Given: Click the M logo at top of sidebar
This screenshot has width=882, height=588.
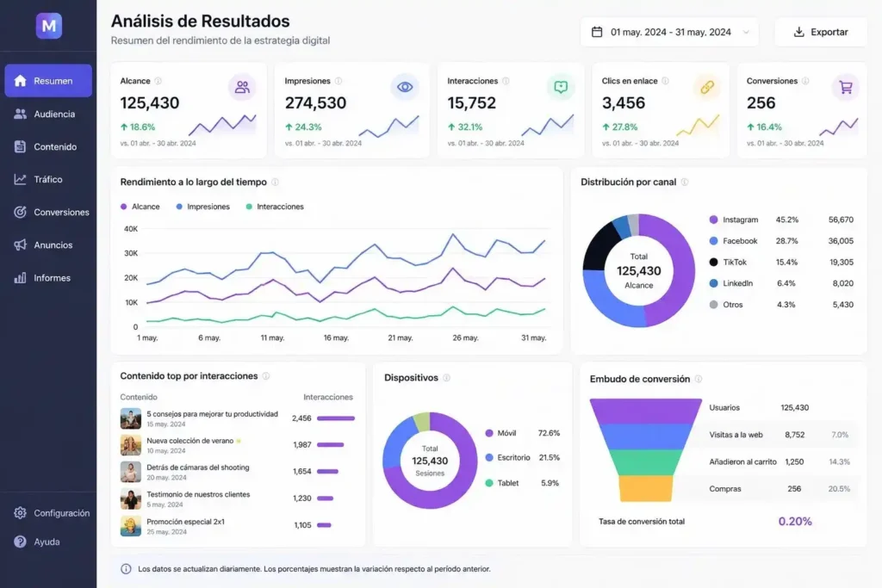Looking at the screenshot, I should point(48,25).
